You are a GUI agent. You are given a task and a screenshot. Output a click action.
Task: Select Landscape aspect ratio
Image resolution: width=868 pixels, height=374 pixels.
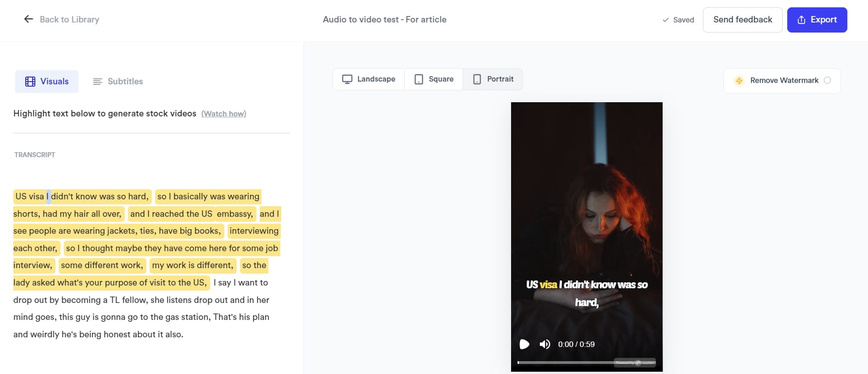369,79
